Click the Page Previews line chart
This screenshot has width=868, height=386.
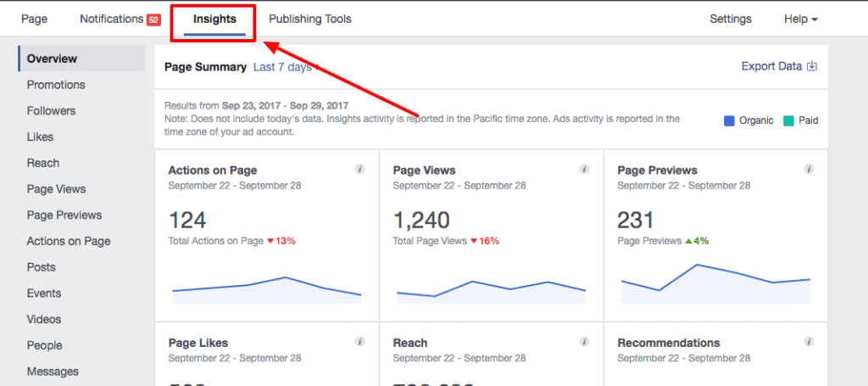pyautogui.click(x=715, y=283)
